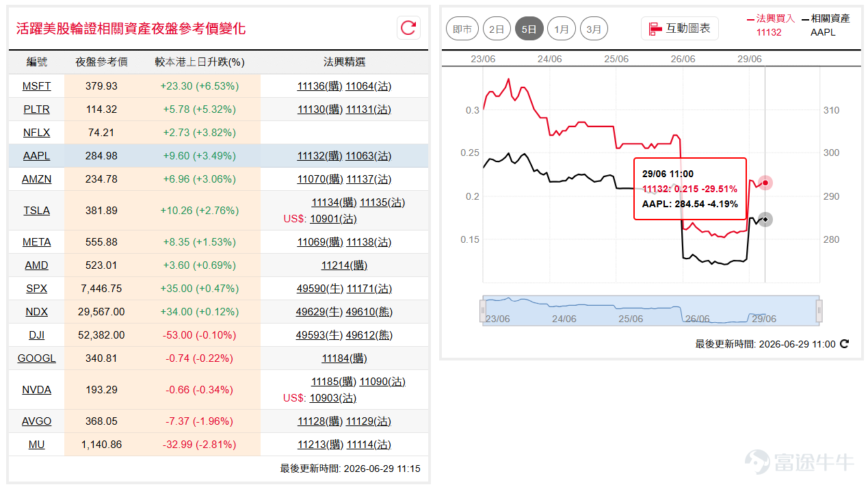Select the AAPL stock code
This screenshot has width=868, height=487.
tap(37, 156)
